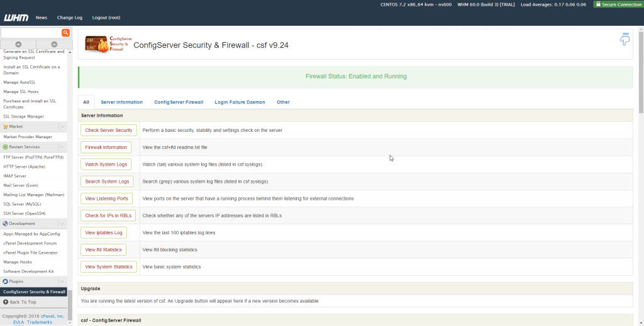Image resolution: width=644 pixels, height=326 pixels.
Task: Click the Secure Connection lock badge
Action: pyautogui.click(x=618, y=4)
